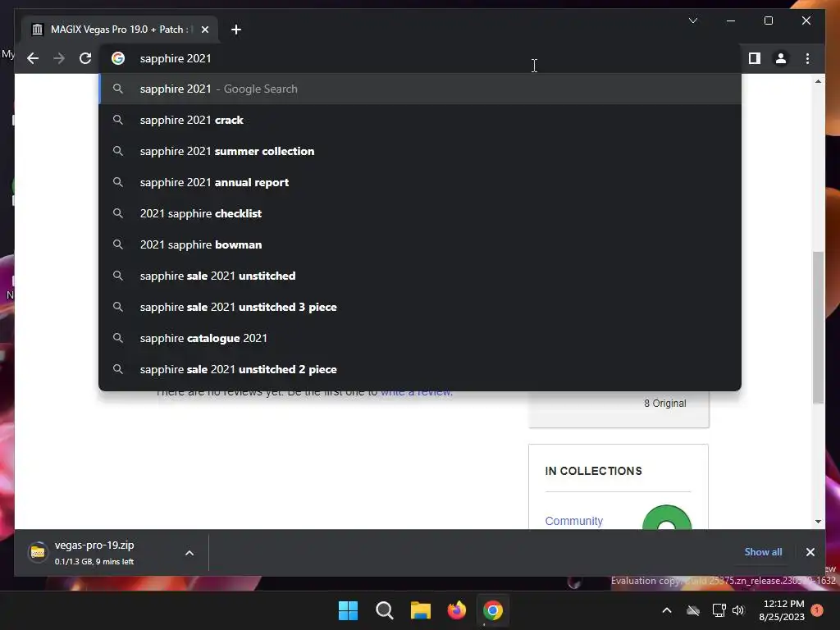Click the cloud sync tray icon

[x=693, y=610]
